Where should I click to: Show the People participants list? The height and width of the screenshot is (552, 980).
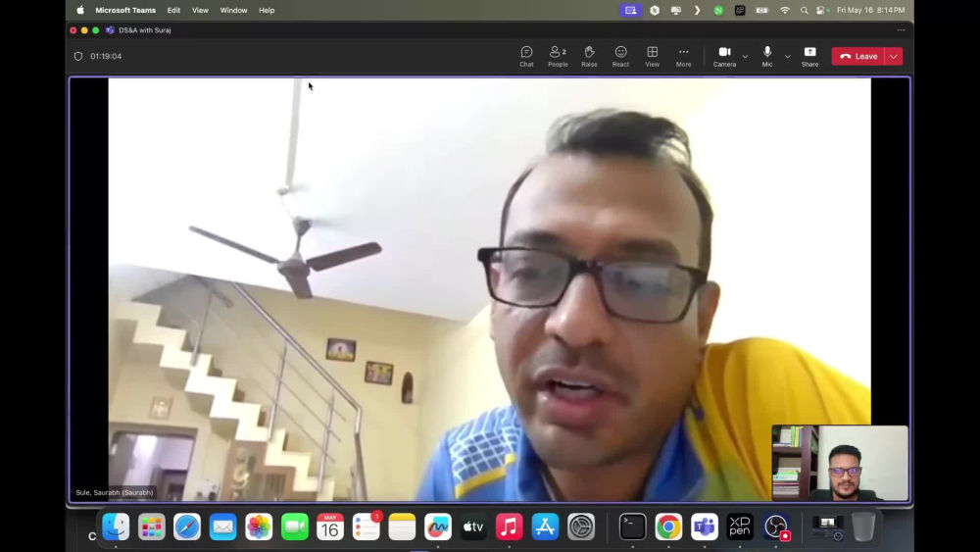pos(558,56)
